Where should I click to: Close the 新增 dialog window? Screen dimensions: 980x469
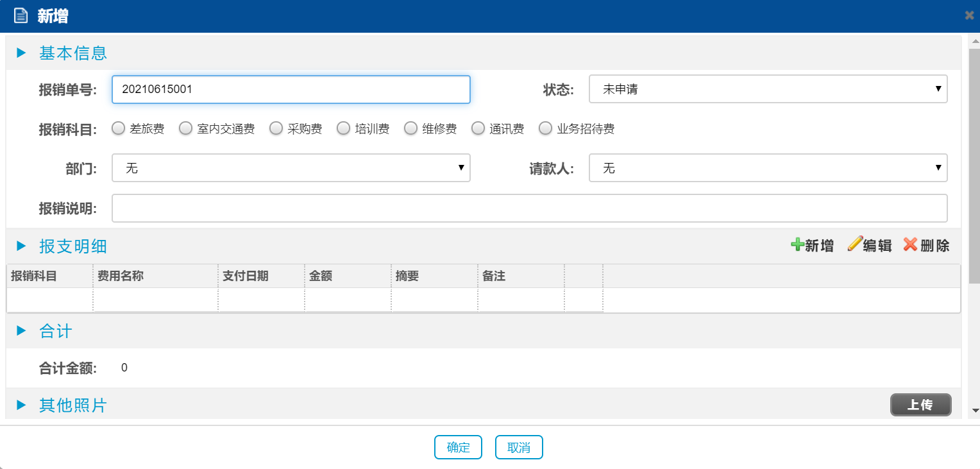969,15
